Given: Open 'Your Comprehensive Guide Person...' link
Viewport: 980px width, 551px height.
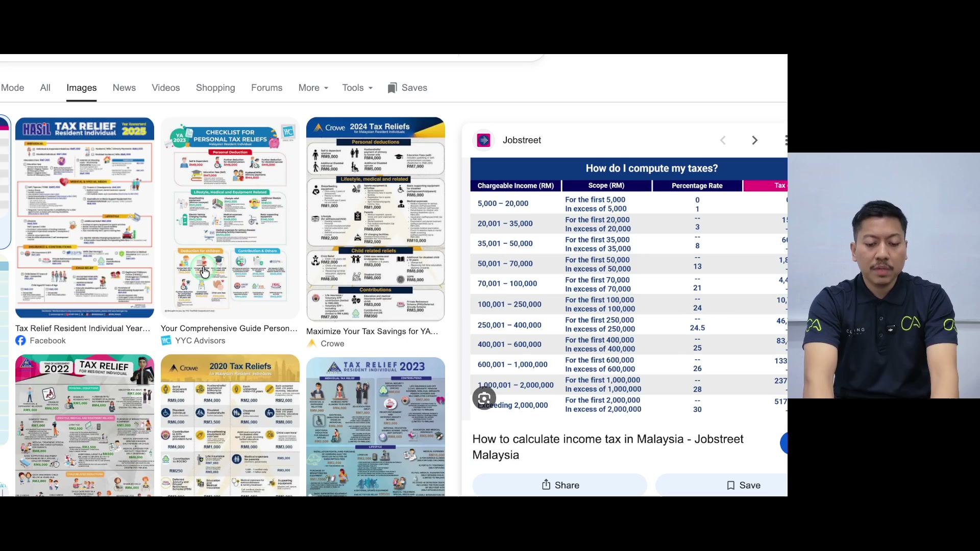Looking at the screenshot, I should click(x=229, y=329).
